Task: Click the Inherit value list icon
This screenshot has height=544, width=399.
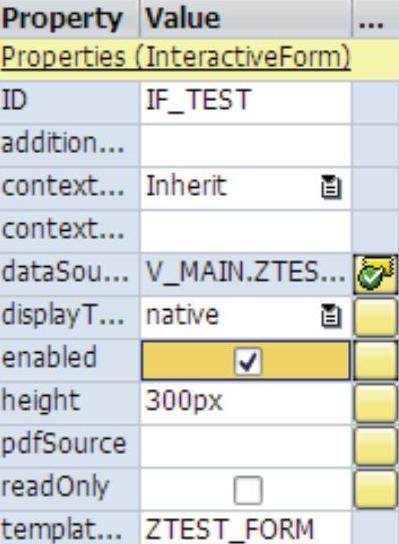Action: point(331,187)
